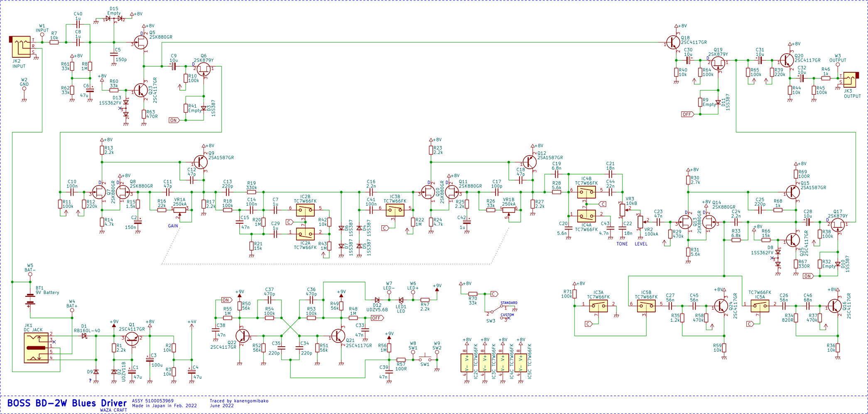Select the W1 INPUT test point

click(x=42, y=35)
